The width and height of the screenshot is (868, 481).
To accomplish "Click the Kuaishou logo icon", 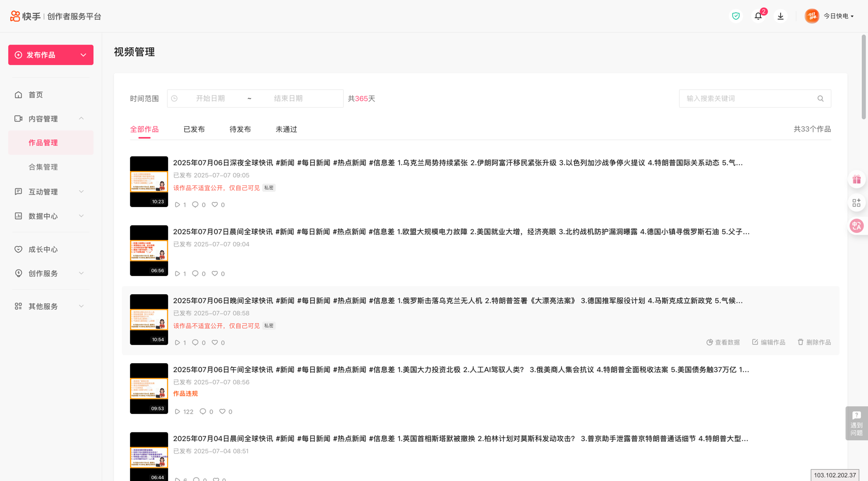I will 15,16.
